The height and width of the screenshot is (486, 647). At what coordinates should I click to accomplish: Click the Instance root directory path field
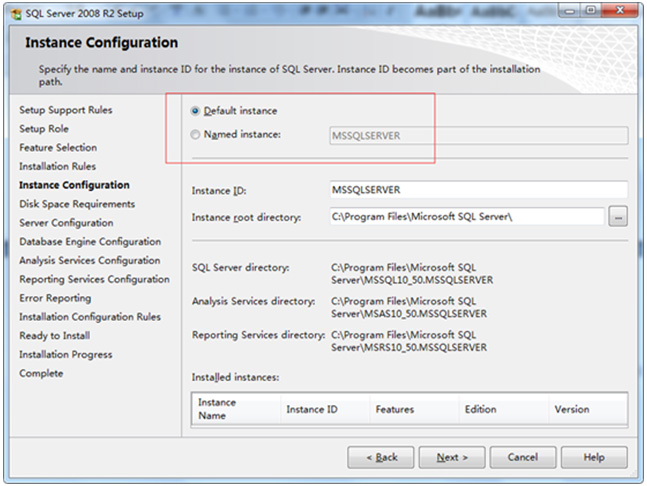[x=466, y=216]
